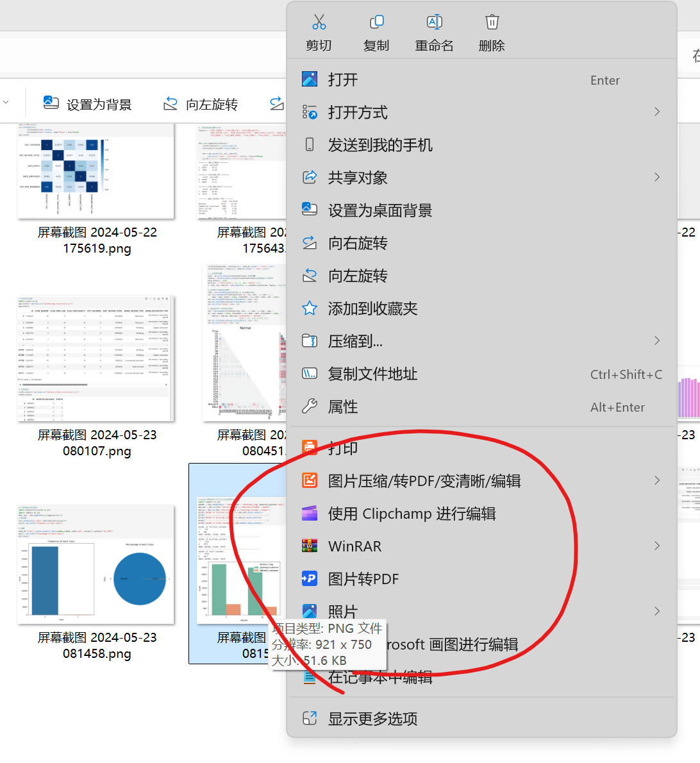Click the WinRAR icon
The height and width of the screenshot is (763, 700).
tap(310, 546)
